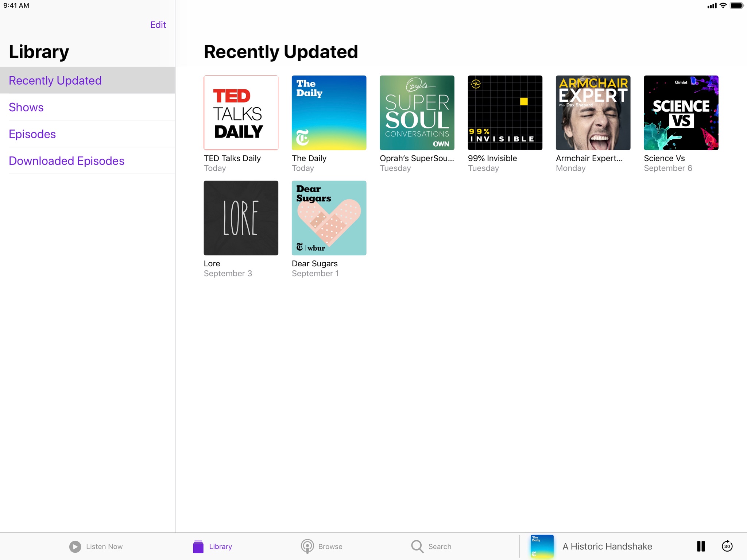Tap the 'Science Vs' show title
The height and width of the screenshot is (560, 747).
coord(664,158)
